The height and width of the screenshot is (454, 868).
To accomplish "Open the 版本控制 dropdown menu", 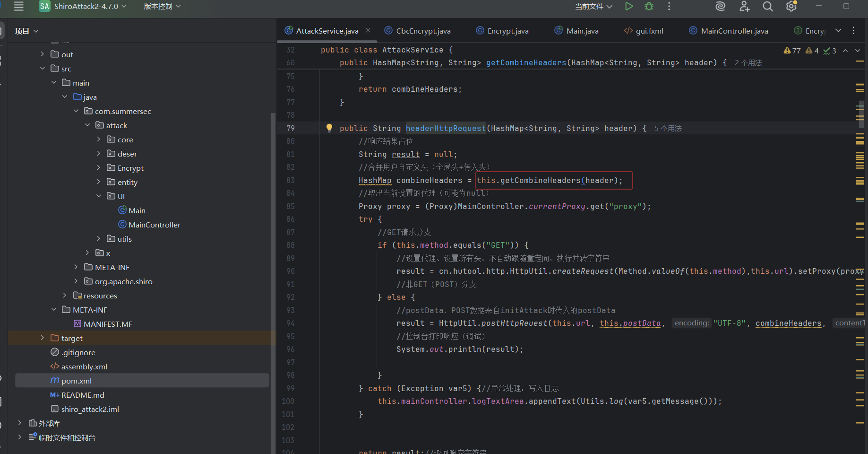I will click(x=162, y=7).
